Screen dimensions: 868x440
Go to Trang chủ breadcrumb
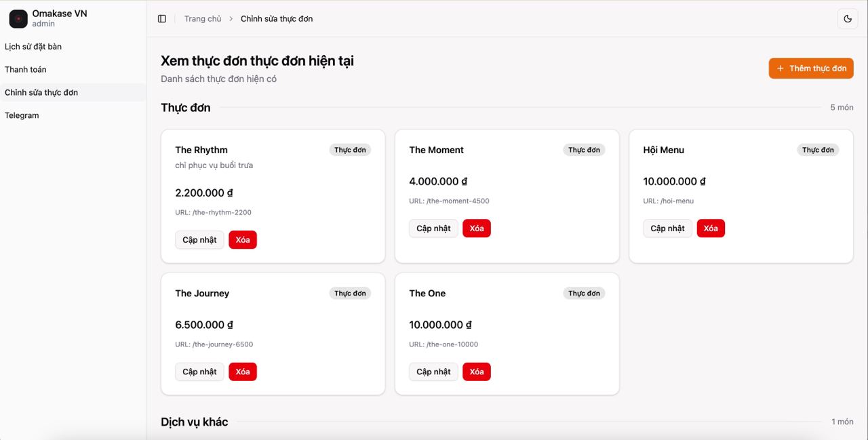click(203, 19)
